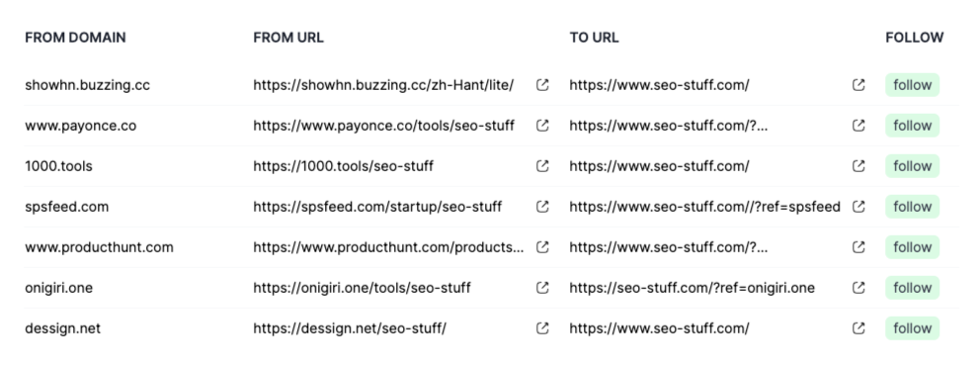This screenshot has width=980, height=368.
Task: Click external link icon next to dessign.net/seo-stuff/
Action: (x=542, y=328)
